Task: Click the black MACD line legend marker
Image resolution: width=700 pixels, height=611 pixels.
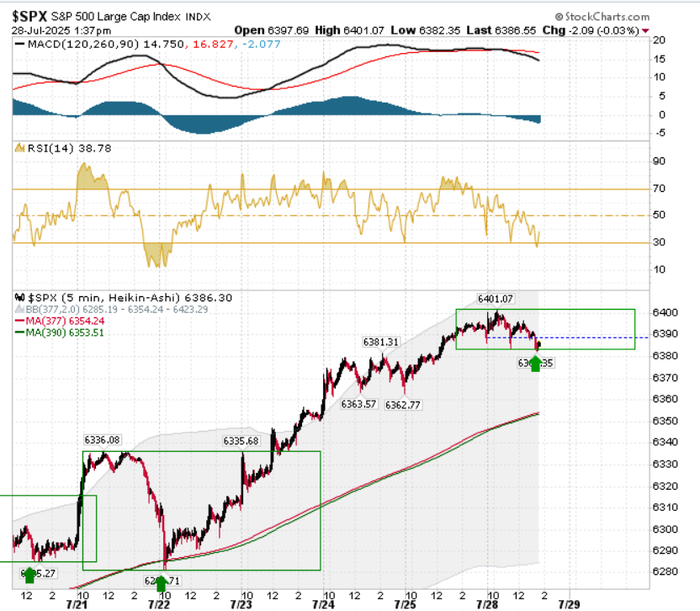Action: (19, 44)
